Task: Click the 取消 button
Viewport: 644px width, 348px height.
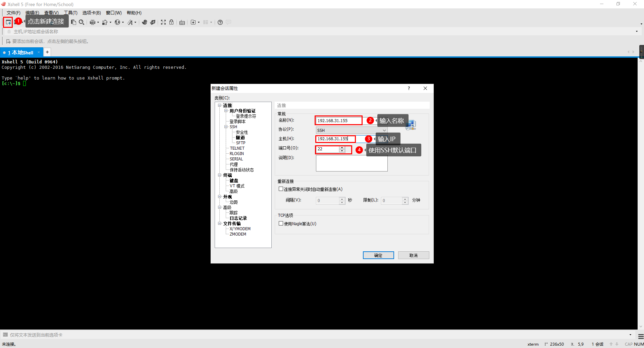Action: point(414,255)
